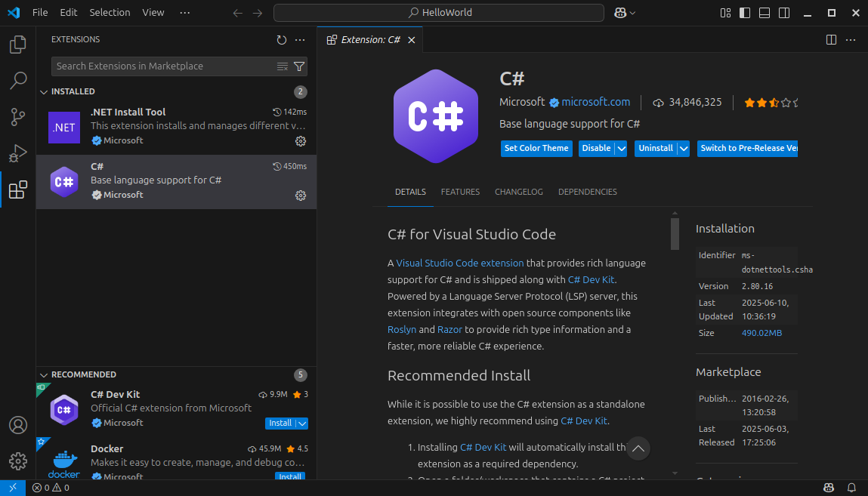This screenshot has width=868, height=496.
Task: Switch to the CHANGELOG tab
Action: coord(519,192)
